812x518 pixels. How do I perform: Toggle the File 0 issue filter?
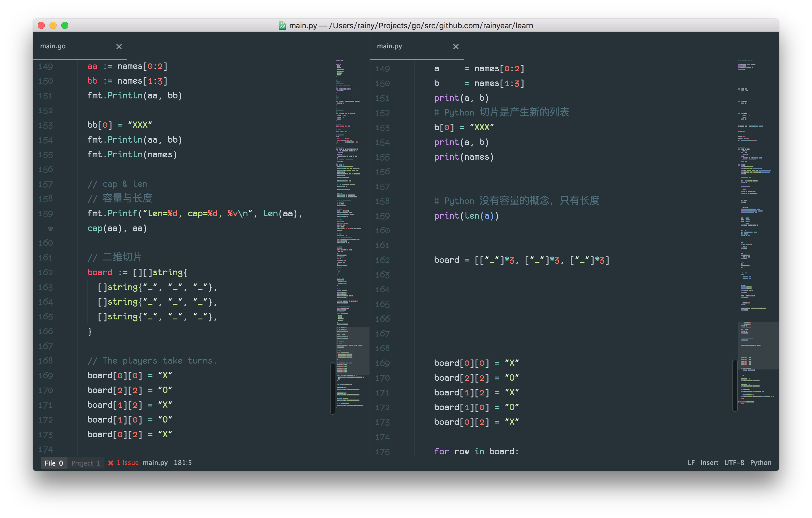point(54,463)
